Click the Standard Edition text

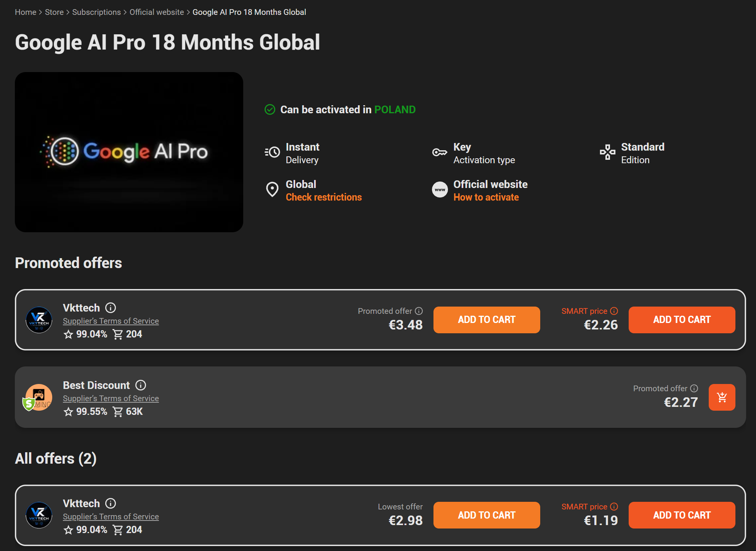click(643, 153)
